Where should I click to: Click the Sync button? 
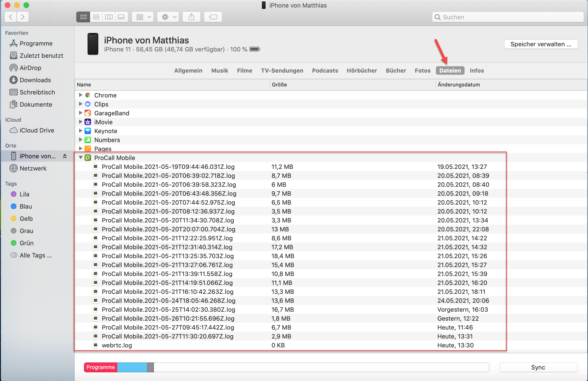coord(538,367)
